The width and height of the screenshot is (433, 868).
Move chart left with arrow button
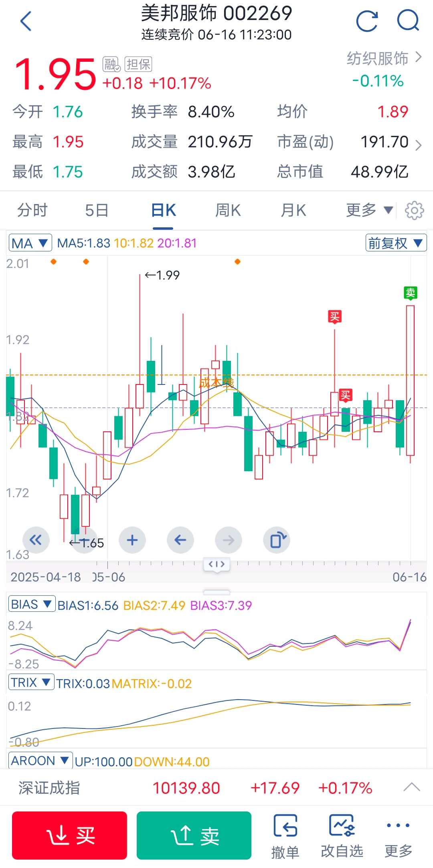pos(180,540)
